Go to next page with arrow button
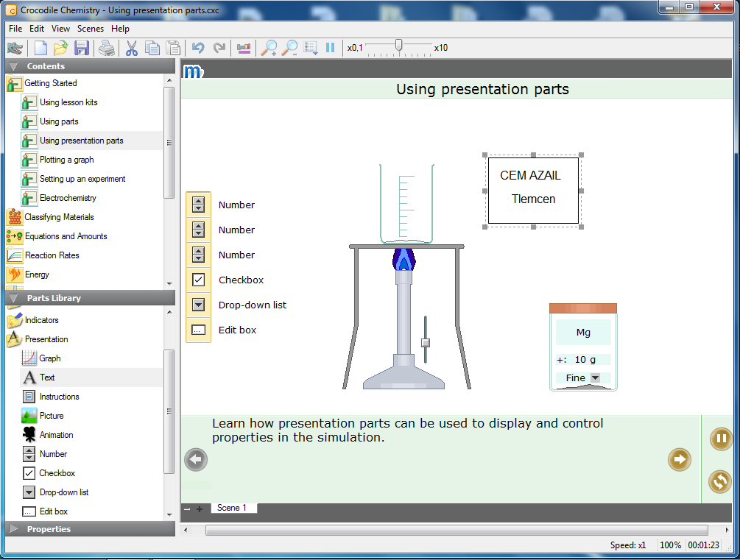This screenshot has height=560, width=740. (680, 459)
